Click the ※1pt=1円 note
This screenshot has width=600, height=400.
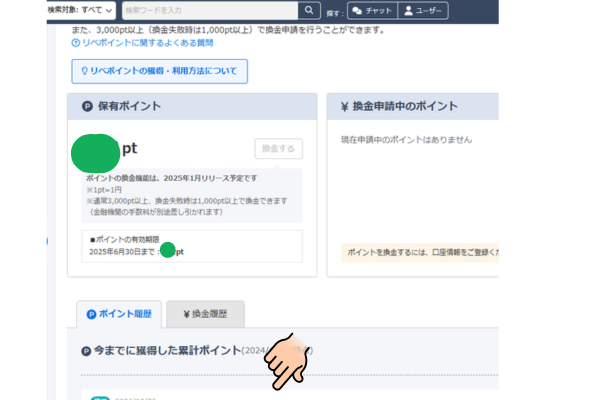[104, 190]
